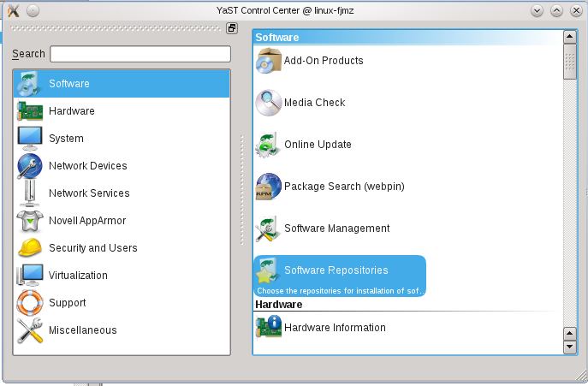Select the Support lifebuoy icon
Viewport: 588px width, 386px height.
30,303
